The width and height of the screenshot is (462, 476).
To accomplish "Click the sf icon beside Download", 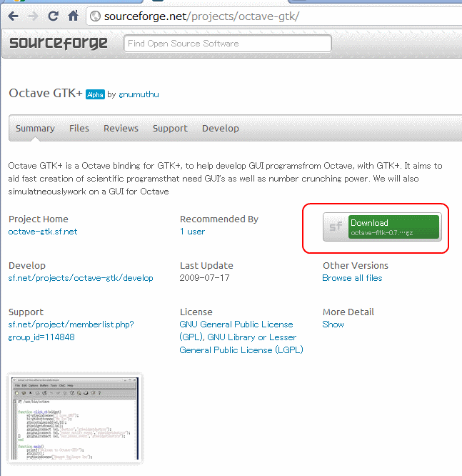I will tap(336, 227).
